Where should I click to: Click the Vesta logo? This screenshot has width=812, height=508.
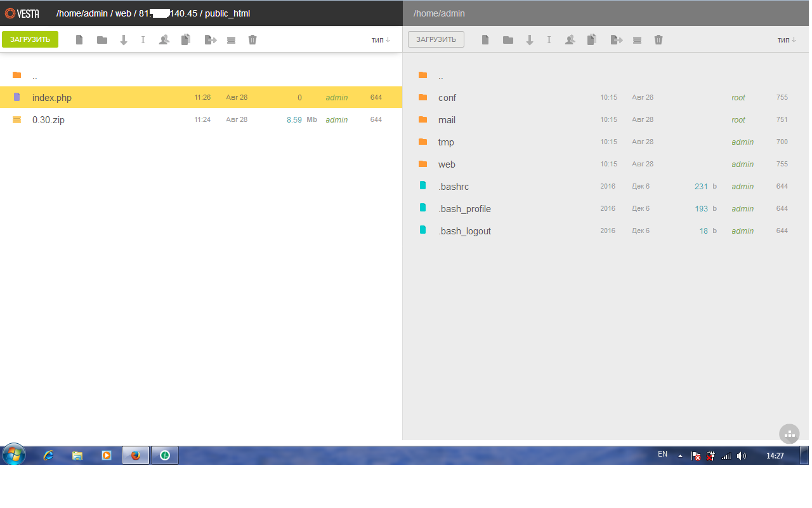point(22,13)
